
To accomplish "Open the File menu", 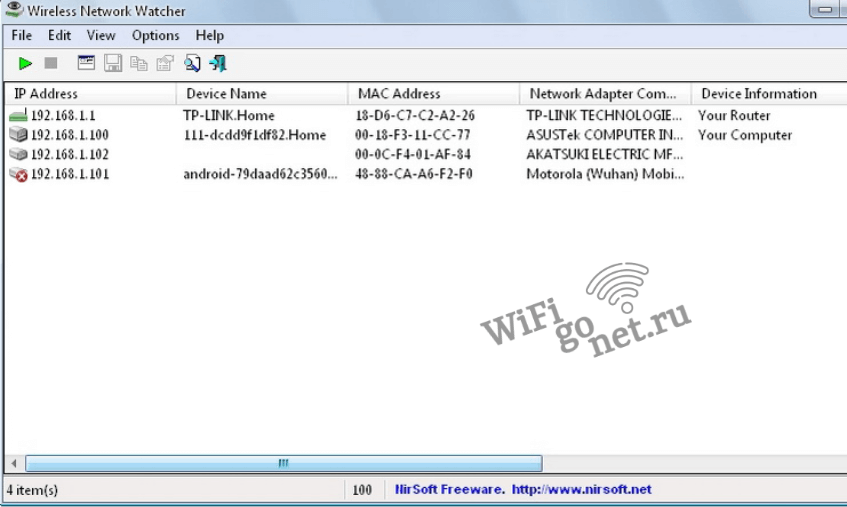I will coord(22,35).
